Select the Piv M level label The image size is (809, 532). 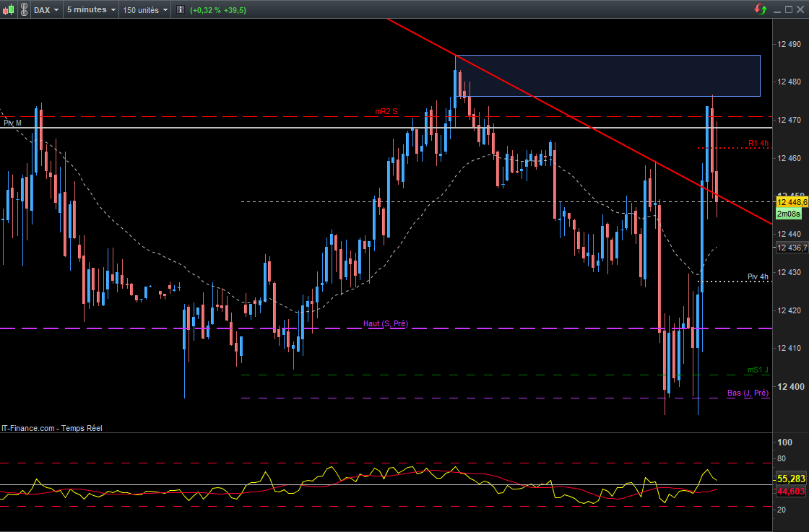[12, 123]
